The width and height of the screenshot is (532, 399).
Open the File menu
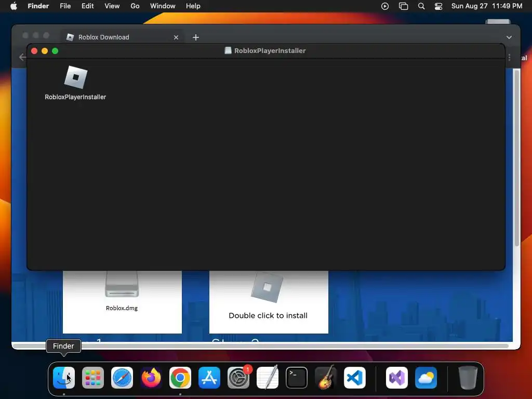pyautogui.click(x=65, y=6)
